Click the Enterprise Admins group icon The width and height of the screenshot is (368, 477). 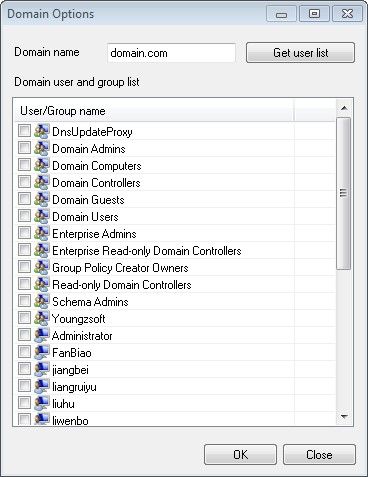[42, 233]
